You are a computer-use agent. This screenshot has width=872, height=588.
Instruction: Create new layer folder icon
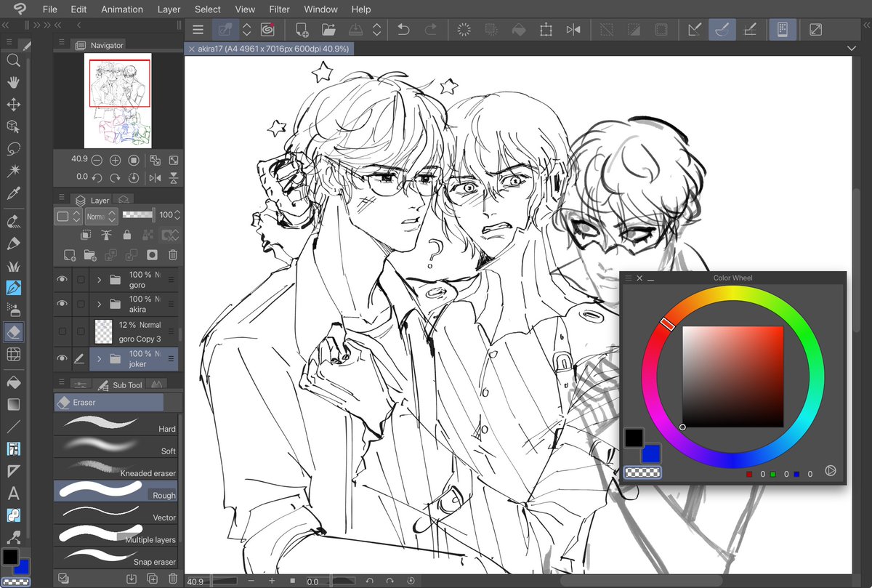tap(90, 254)
